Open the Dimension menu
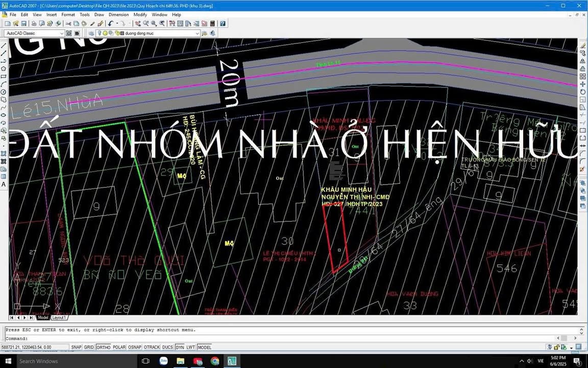 pyautogui.click(x=118, y=14)
